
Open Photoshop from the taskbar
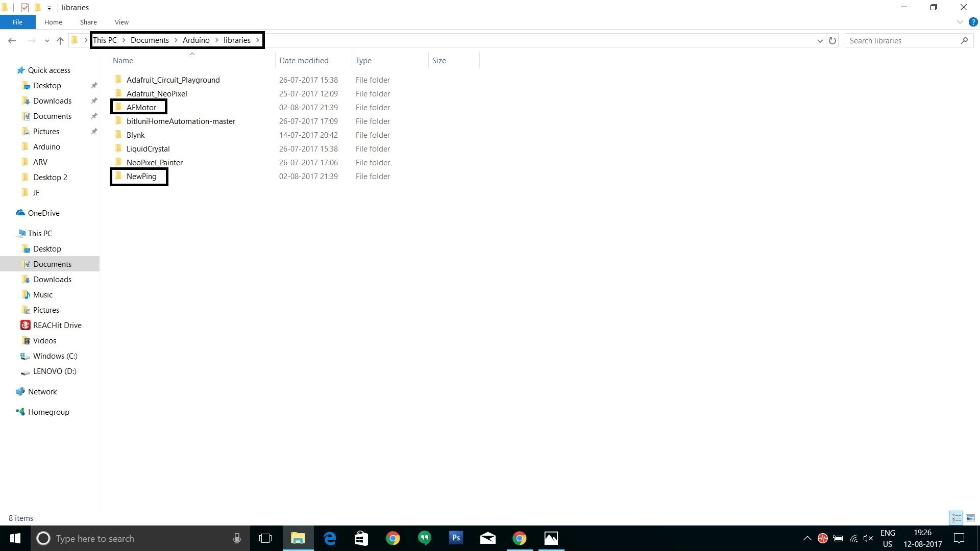(456, 538)
